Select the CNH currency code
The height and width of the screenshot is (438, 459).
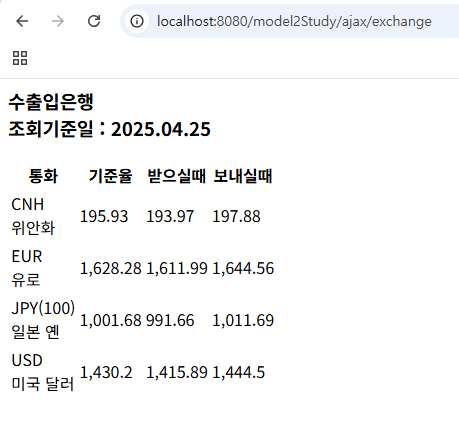point(28,205)
